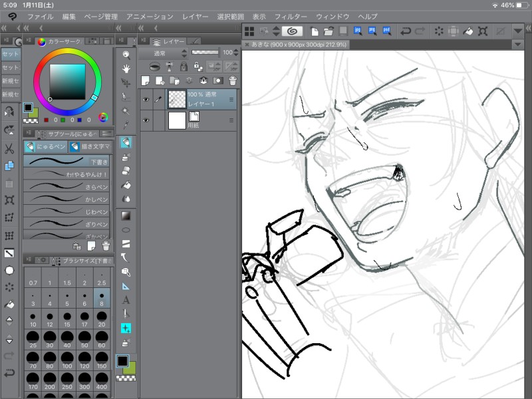Viewport: 532px width, 399px height.
Task: Select the black main color swatch near wheel
Action: [28, 108]
